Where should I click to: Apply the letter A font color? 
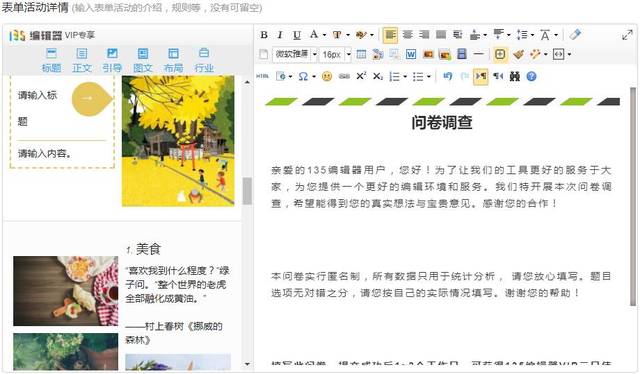(313, 34)
